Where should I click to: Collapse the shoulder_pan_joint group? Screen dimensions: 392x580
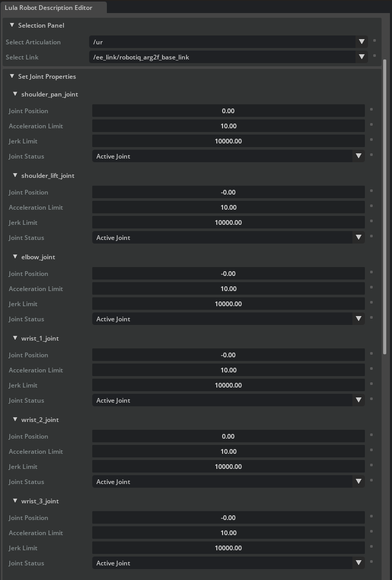pyautogui.click(x=15, y=94)
